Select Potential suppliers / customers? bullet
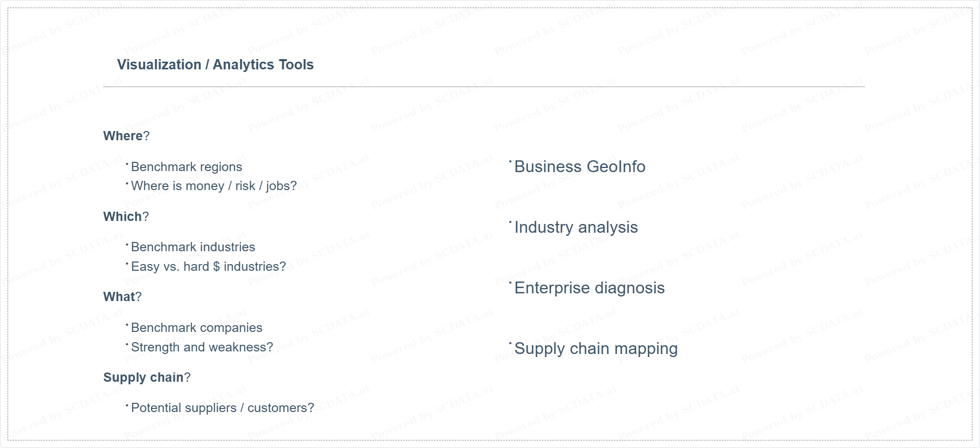980x448 pixels. [x=222, y=408]
